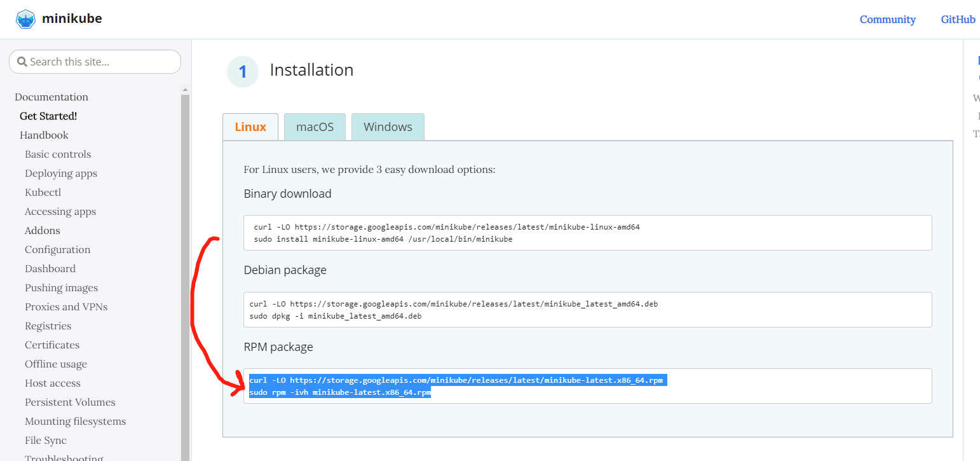Screen dimensions: 980x461
Task: Click the sudo install minikube command line
Action: click(383, 239)
